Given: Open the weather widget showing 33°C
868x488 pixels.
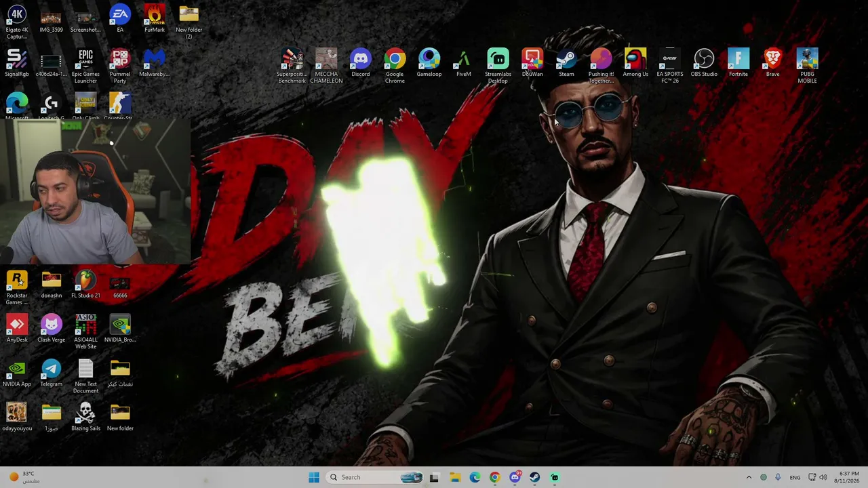Looking at the screenshot, I should coord(24,477).
